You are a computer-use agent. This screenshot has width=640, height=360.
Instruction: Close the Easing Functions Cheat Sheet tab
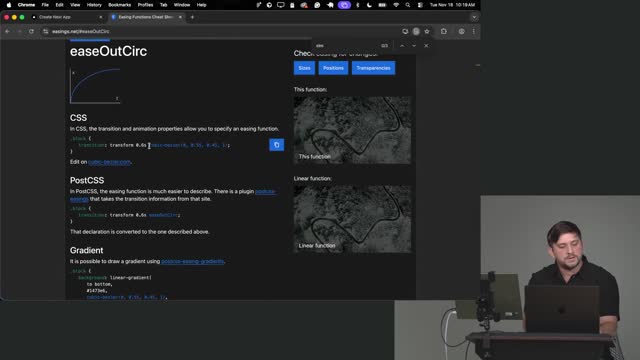coord(180,17)
